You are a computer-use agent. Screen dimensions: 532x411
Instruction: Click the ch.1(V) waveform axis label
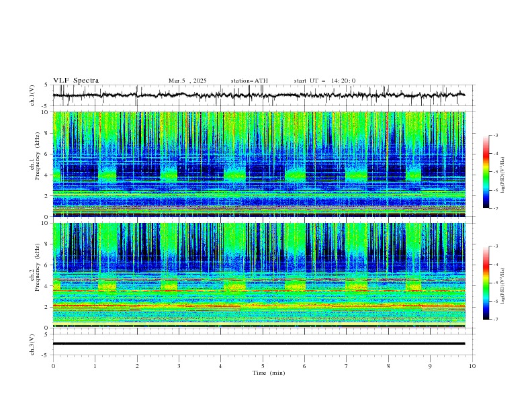pyautogui.click(x=32, y=95)
